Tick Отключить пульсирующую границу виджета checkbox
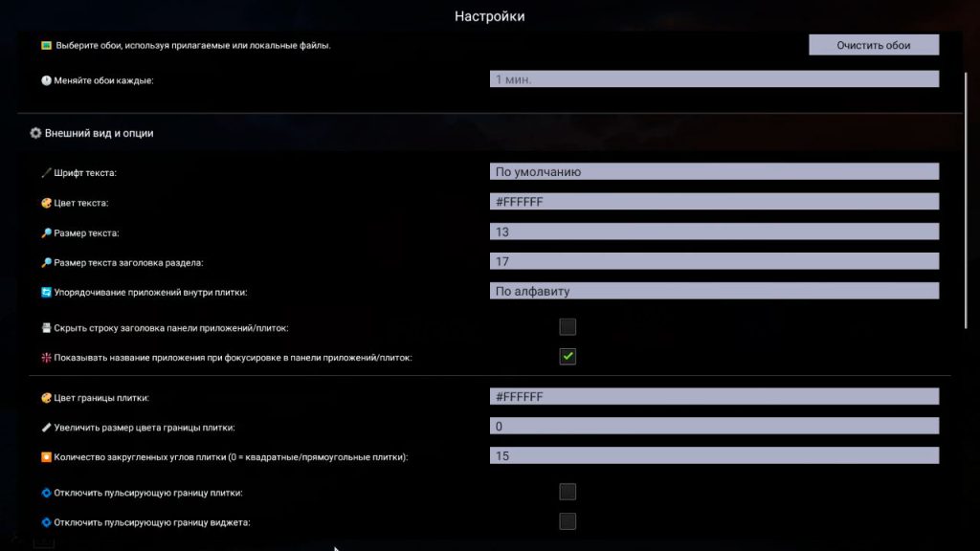The height and width of the screenshot is (551, 980). tap(568, 521)
